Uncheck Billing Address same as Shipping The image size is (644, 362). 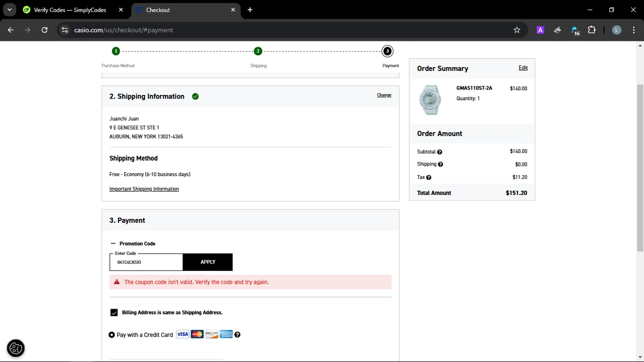(x=114, y=313)
